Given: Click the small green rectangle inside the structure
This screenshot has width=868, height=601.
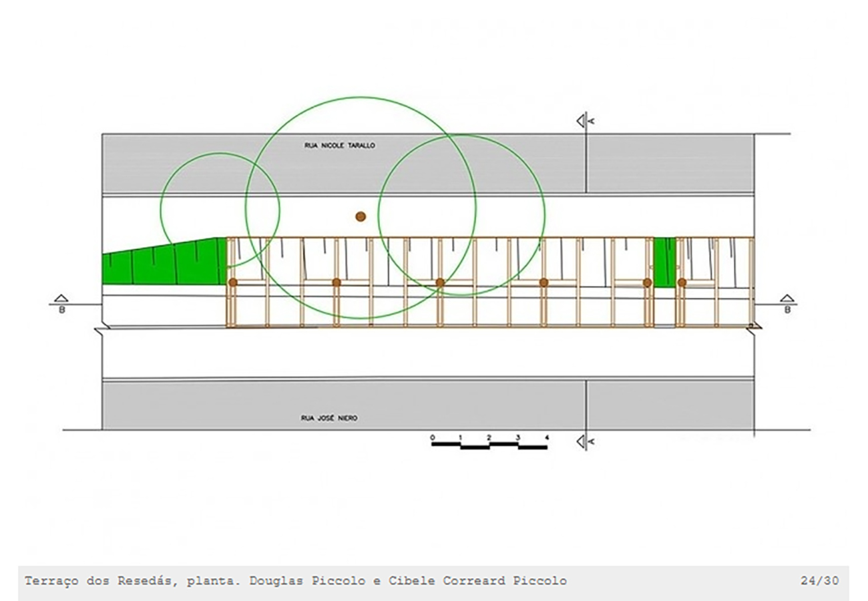Looking at the screenshot, I should pyautogui.click(x=664, y=262).
